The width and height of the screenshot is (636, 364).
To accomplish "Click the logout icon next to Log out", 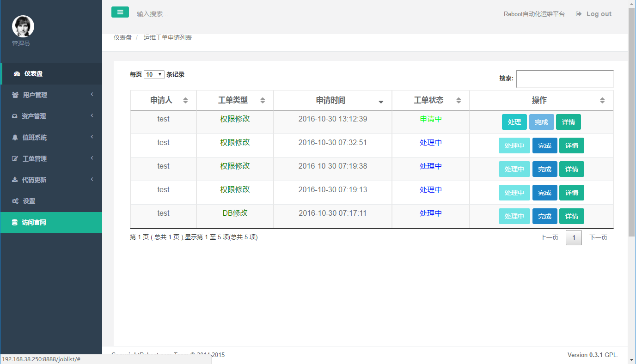I will 578,14.
